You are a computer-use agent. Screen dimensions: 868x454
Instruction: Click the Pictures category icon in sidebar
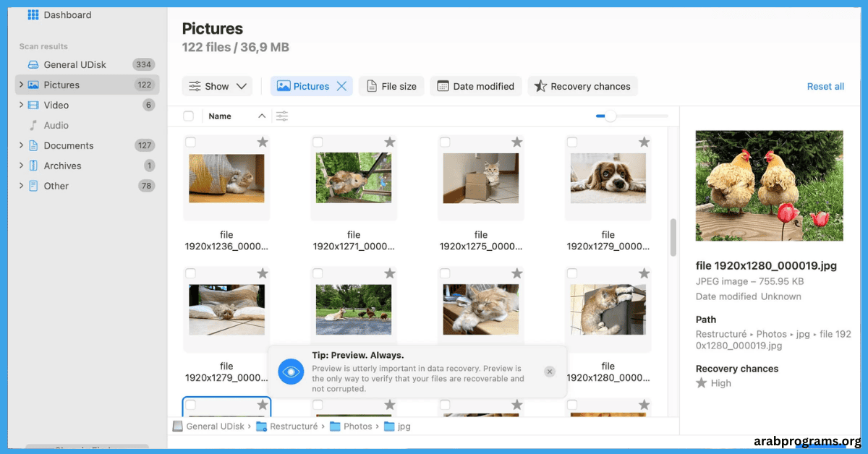pyautogui.click(x=33, y=85)
